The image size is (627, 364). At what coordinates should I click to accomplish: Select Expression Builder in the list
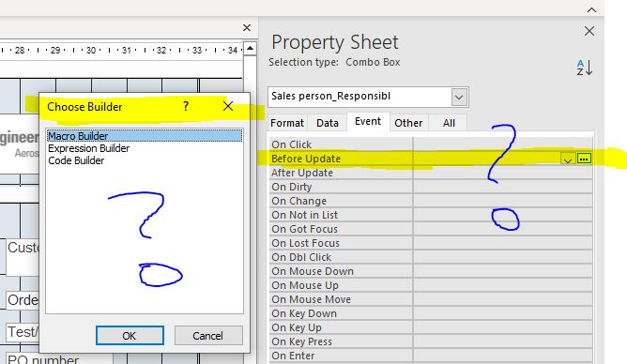click(89, 148)
